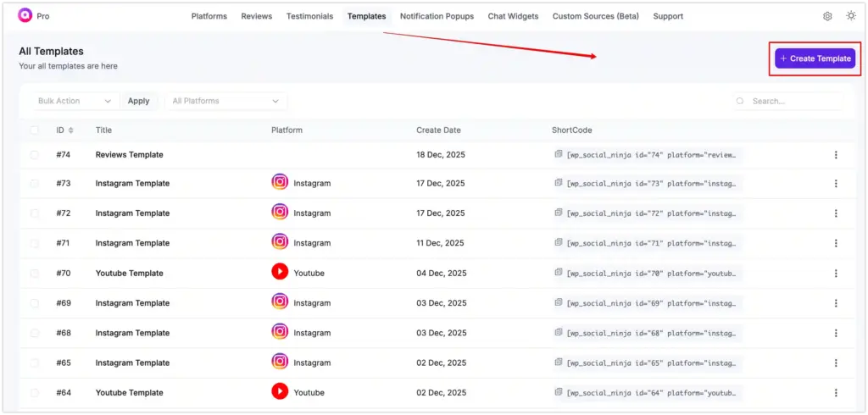Screen dimensions: 868x415
Task: Focus the Search input field
Action: tap(793, 101)
